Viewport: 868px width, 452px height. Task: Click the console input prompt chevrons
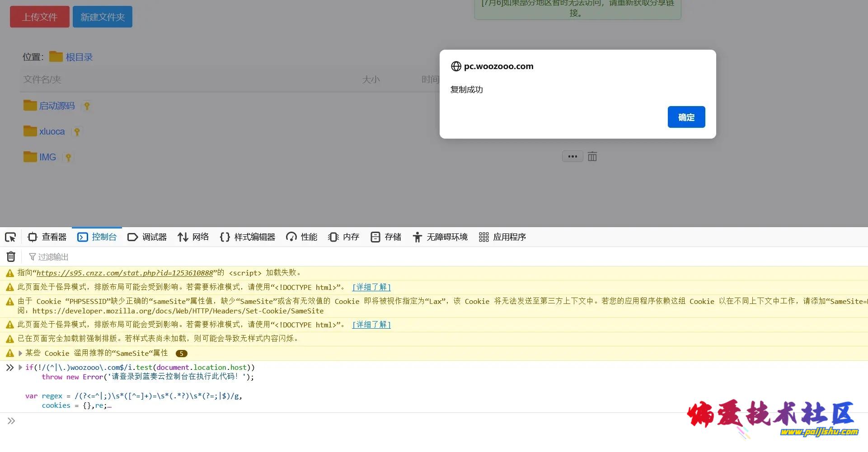[x=11, y=421]
